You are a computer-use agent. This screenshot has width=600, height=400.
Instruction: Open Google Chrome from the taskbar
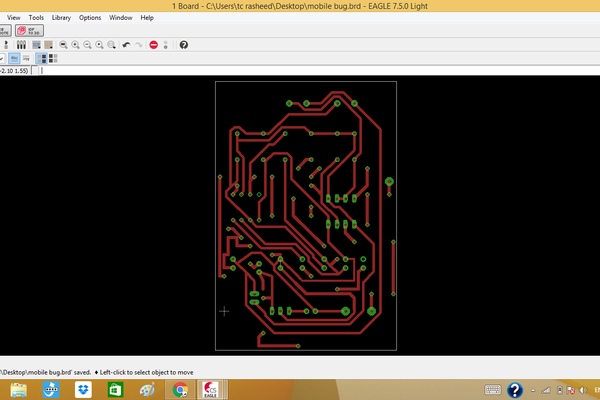coord(180,389)
